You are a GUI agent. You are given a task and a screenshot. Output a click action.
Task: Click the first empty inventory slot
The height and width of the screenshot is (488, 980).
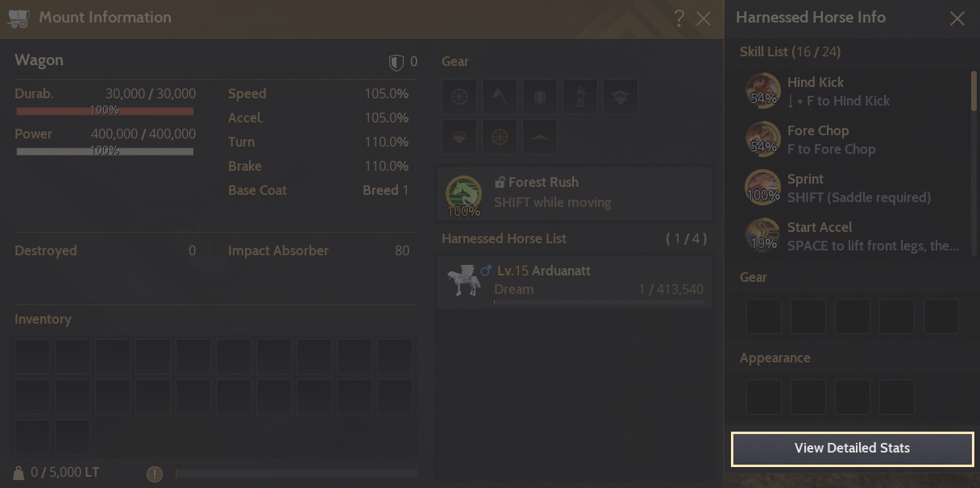click(32, 357)
